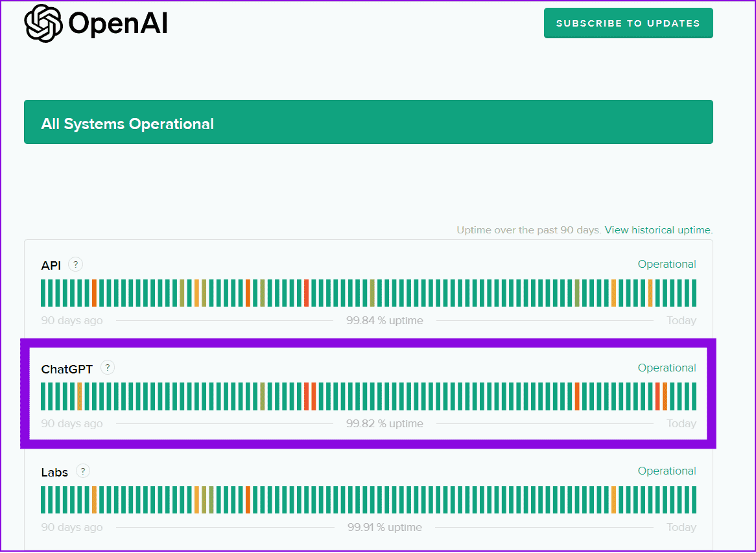Click the 99.84 % uptime text
Image resolution: width=756 pixels, height=553 pixels.
tap(384, 321)
